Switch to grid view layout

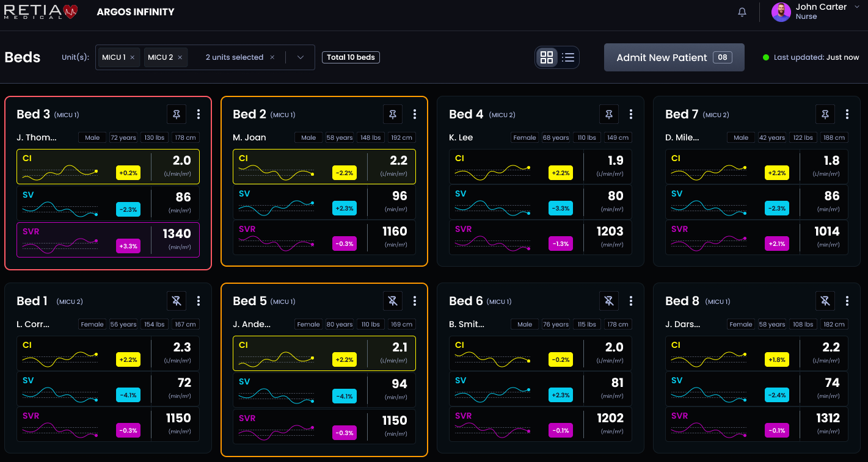pos(547,57)
